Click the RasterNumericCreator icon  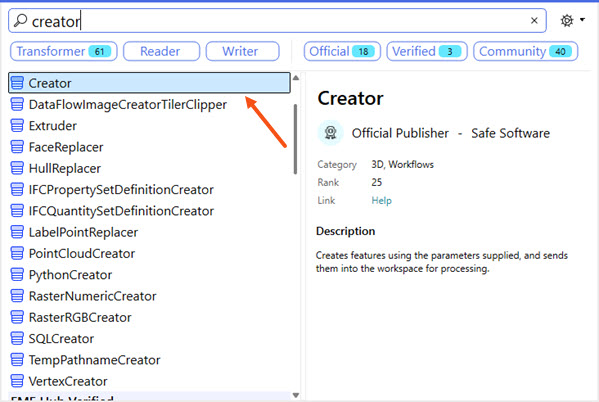pos(17,296)
